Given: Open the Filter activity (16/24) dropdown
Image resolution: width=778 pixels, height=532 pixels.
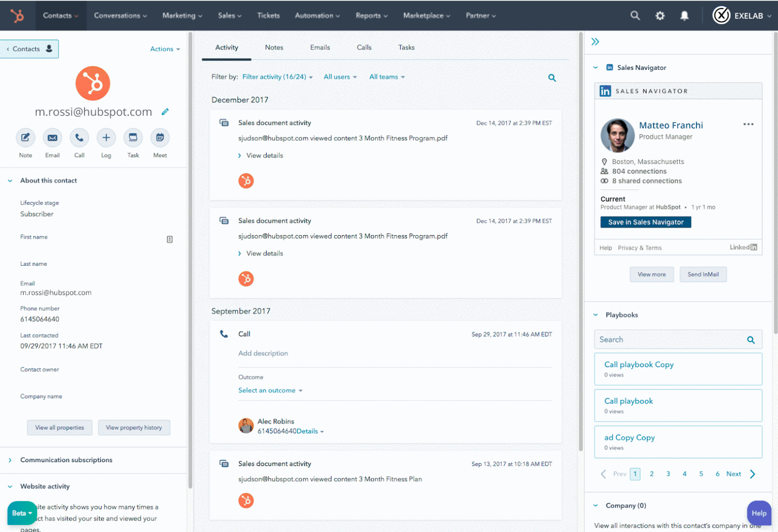Looking at the screenshot, I should [x=278, y=77].
